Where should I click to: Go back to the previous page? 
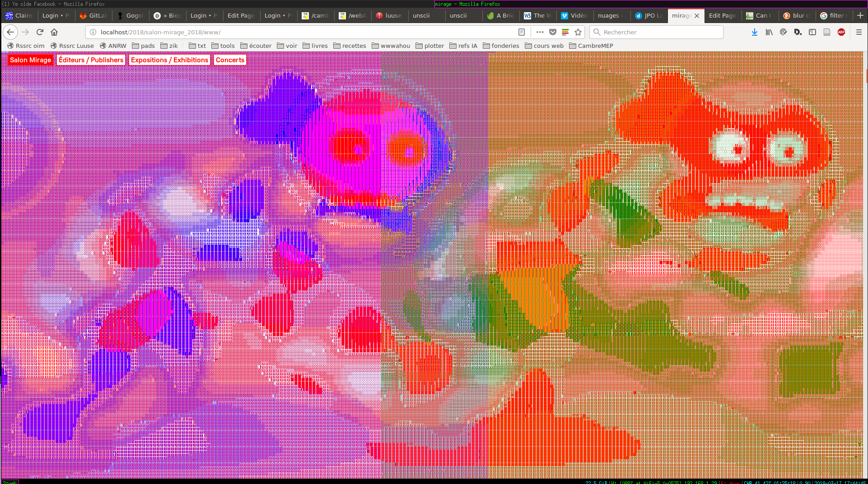click(x=10, y=32)
